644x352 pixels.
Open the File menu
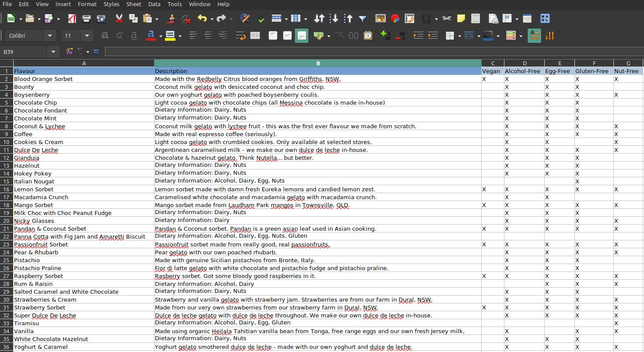[7, 4]
